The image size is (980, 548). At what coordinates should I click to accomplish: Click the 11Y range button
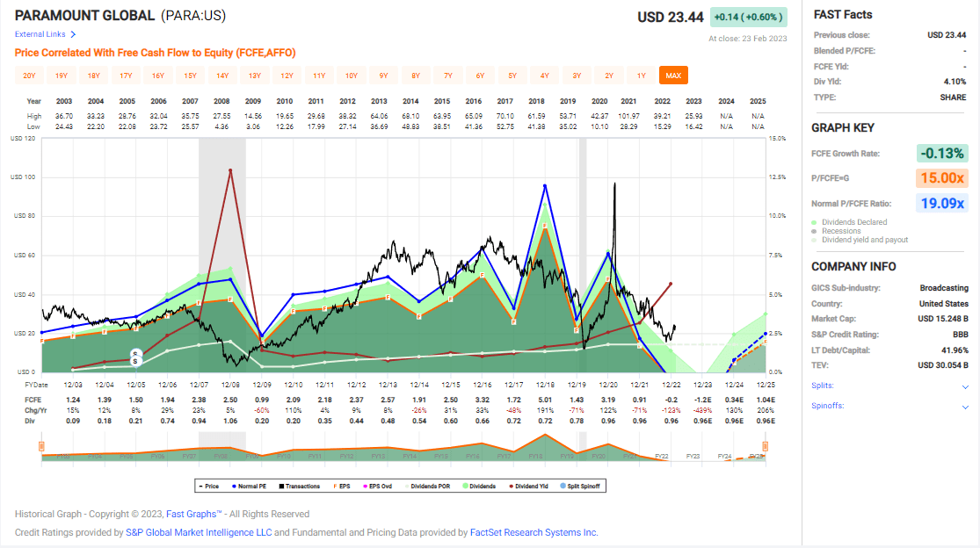click(319, 76)
